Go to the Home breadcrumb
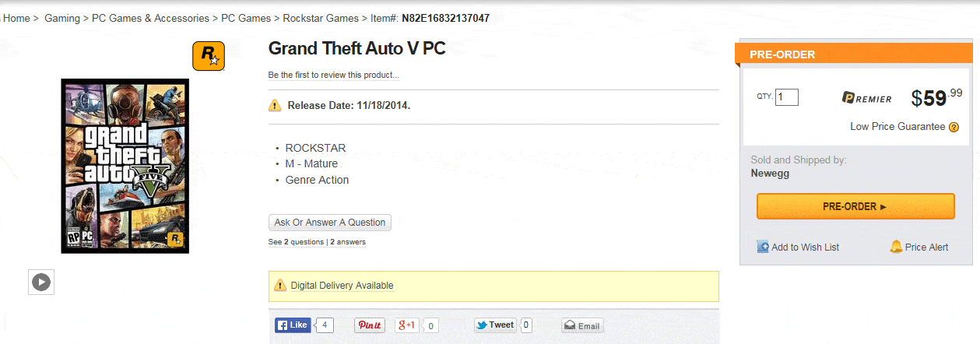The width and height of the screenshot is (980, 344). pos(16,18)
